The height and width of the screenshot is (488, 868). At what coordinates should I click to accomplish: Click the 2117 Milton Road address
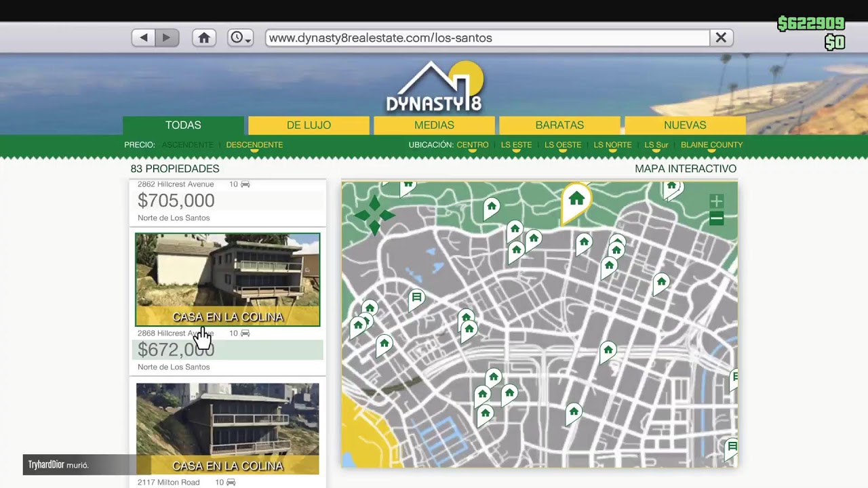click(169, 483)
